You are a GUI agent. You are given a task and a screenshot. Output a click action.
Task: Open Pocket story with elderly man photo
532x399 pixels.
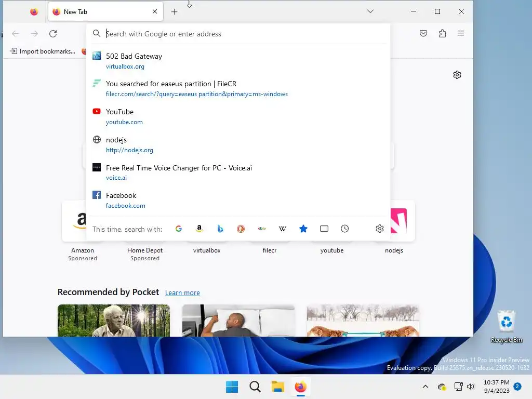coord(114,320)
